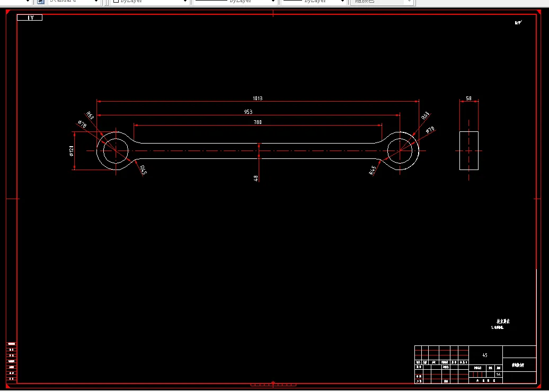Select the 48 rod thickness dimension text
The width and height of the screenshot is (549, 392).
[256, 178]
